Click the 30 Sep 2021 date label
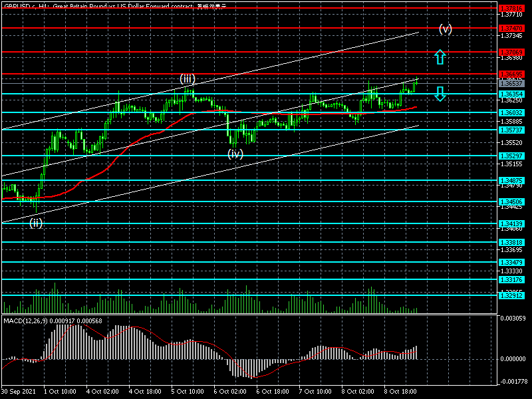The image size is (532, 399). pos(18,392)
